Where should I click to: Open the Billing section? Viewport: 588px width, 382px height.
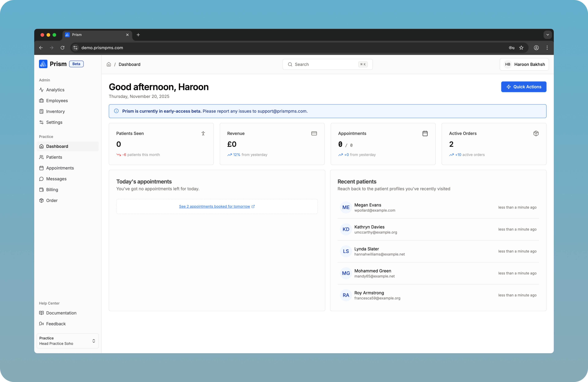(x=52, y=189)
